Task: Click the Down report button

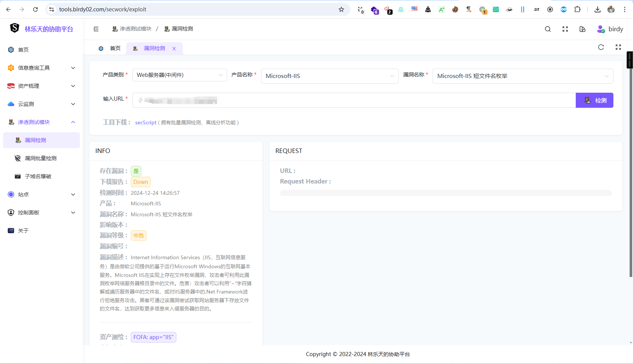Action: pos(141,182)
